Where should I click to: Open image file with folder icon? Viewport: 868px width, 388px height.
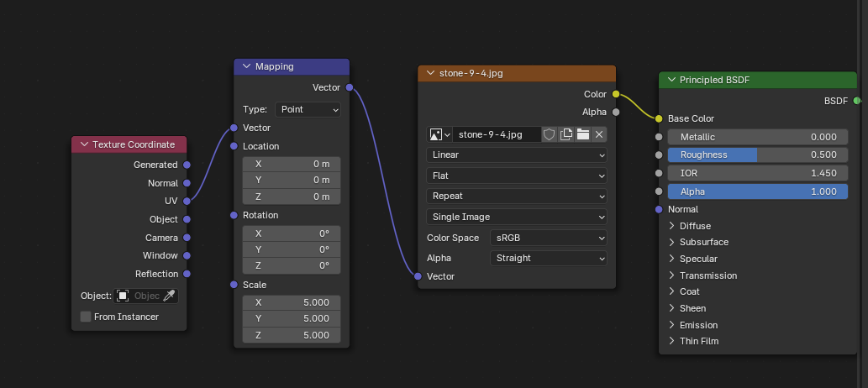pos(582,134)
